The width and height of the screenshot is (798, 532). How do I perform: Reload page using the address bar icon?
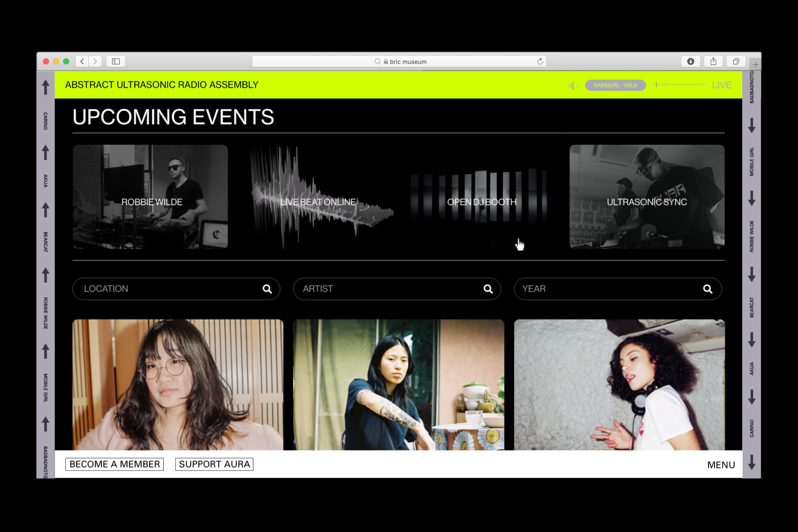pos(540,61)
